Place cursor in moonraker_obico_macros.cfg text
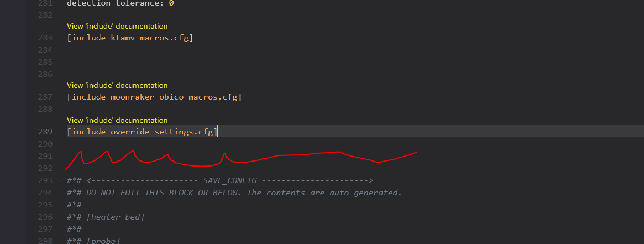Image resolution: width=644 pixels, height=244 pixels. 174,97
